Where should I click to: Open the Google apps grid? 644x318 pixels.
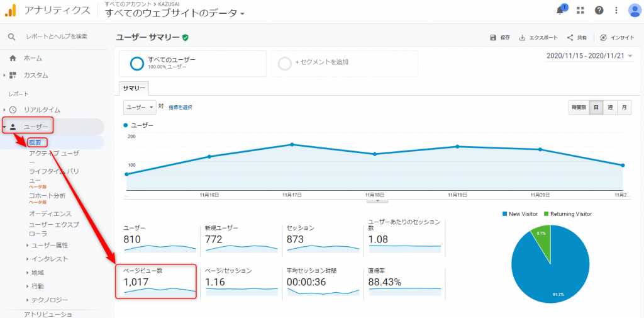coord(580,10)
